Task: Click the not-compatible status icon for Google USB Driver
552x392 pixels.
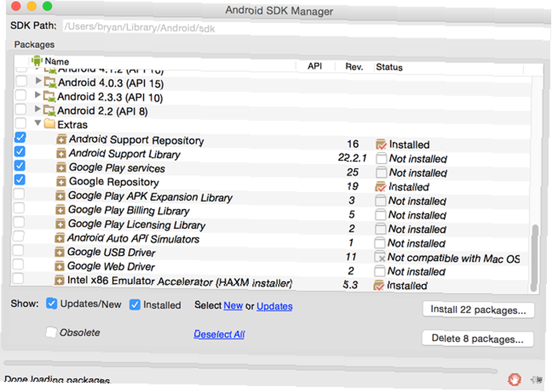Action: [x=380, y=257]
